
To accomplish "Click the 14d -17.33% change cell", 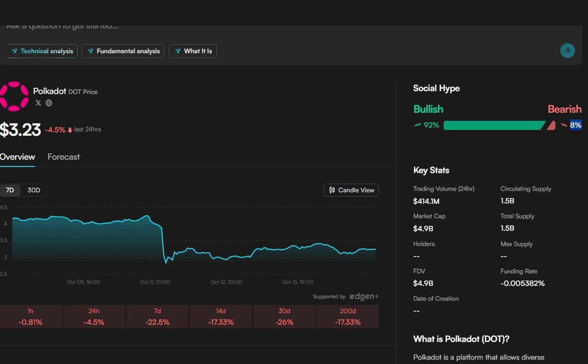I will 221,316.
